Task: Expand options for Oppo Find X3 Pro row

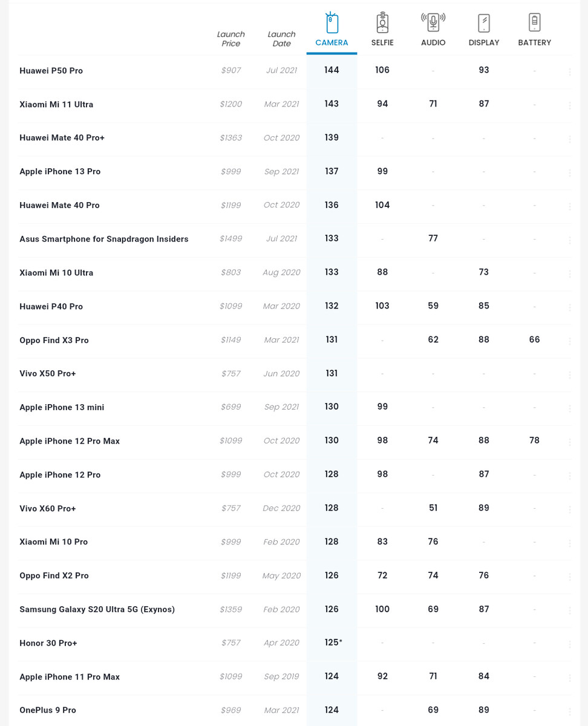Action: [x=570, y=341]
